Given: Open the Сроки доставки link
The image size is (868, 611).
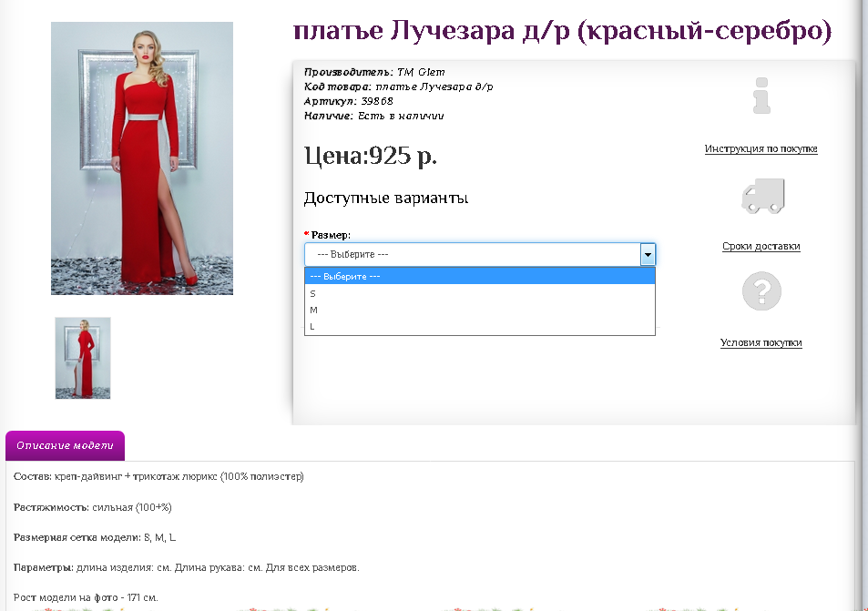Looking at the screenshot, I should (x=761, y=246).
